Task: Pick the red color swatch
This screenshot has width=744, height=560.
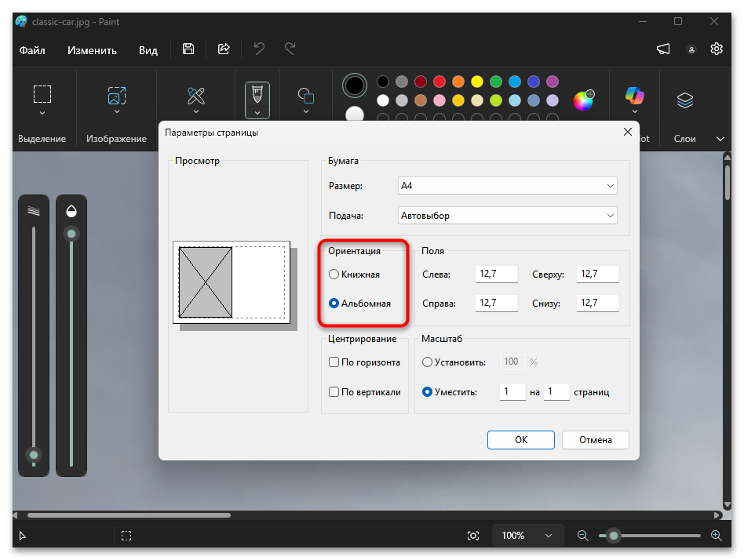Action: pos(439,82)
